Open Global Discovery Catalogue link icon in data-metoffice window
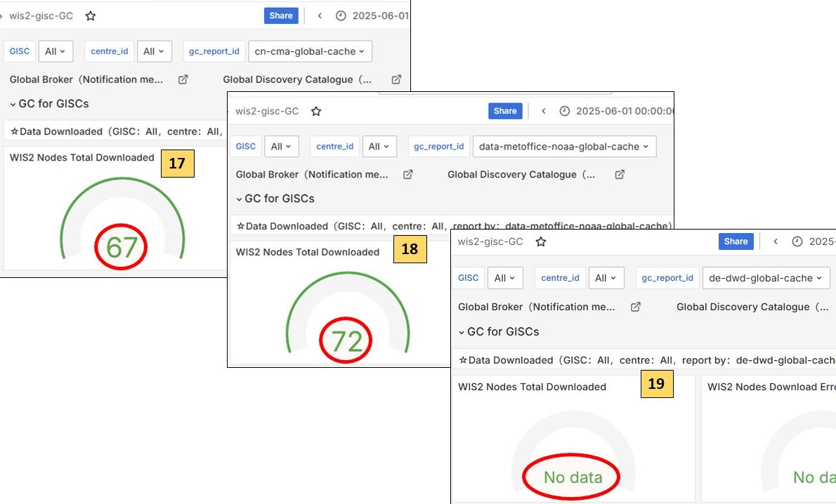The width and height of the screenshot is (836, 504). pos(620,174)
